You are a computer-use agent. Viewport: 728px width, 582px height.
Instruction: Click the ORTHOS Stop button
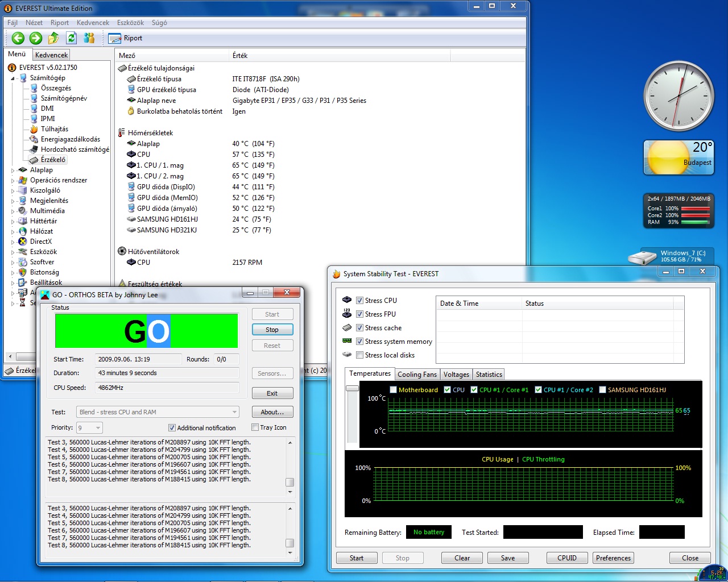(x=272, y=330)
